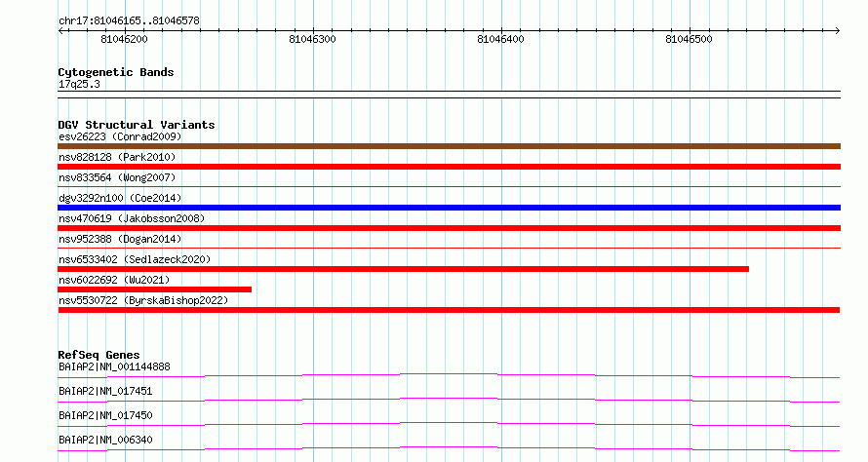Click the left arrow end of the ruler
Viewport: 868px width, 462px height.
60,30
